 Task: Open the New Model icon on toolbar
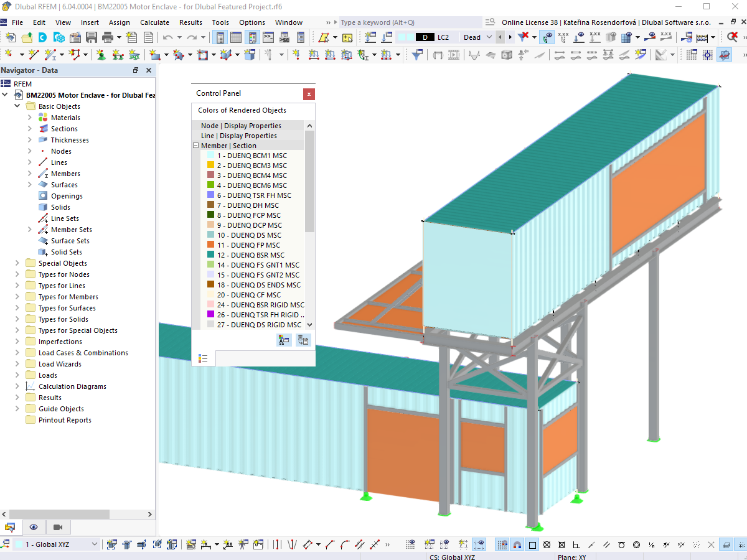pos(11,37)
